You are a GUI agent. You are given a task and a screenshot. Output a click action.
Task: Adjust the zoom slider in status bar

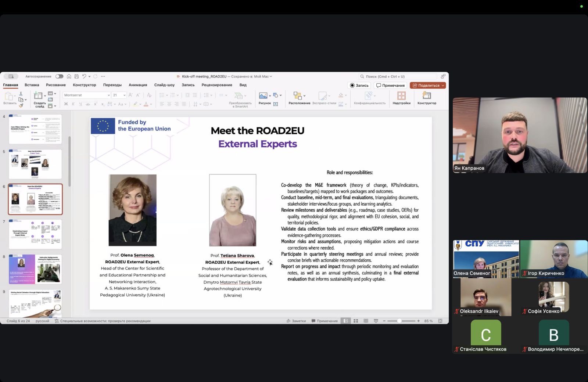tap(399, 321)
